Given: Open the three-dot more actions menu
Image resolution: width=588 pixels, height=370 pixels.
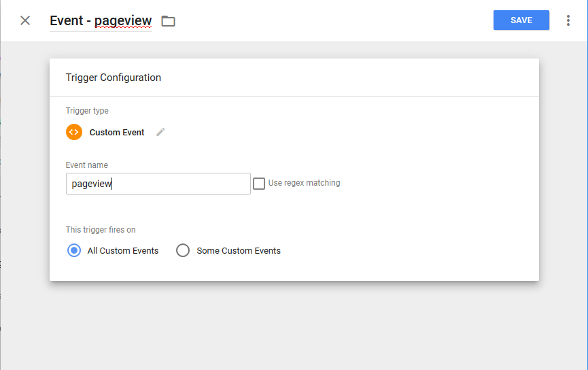Looking at the screenshot, I should point(568,20).
